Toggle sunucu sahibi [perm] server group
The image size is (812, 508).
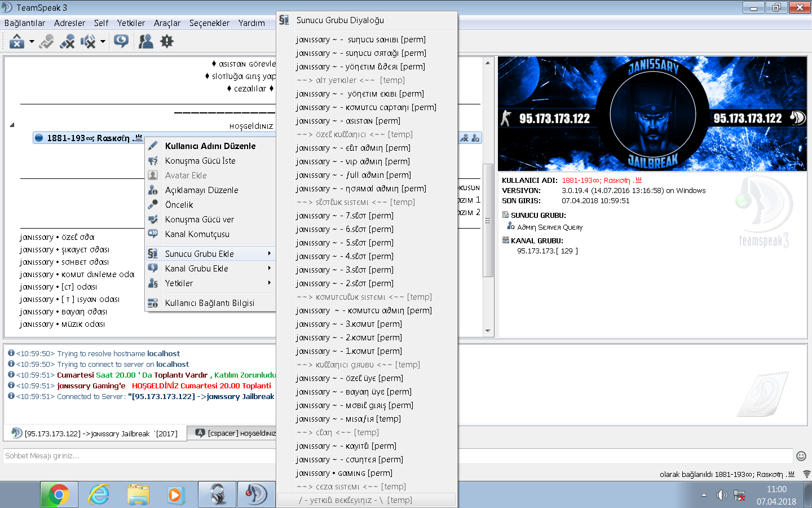tap(367, 40)
